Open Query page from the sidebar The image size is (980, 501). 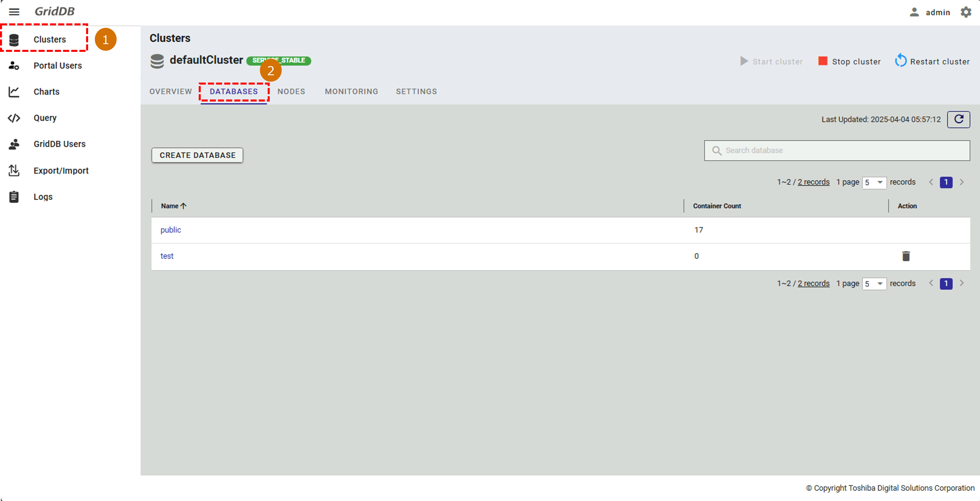tap(45, 118)
